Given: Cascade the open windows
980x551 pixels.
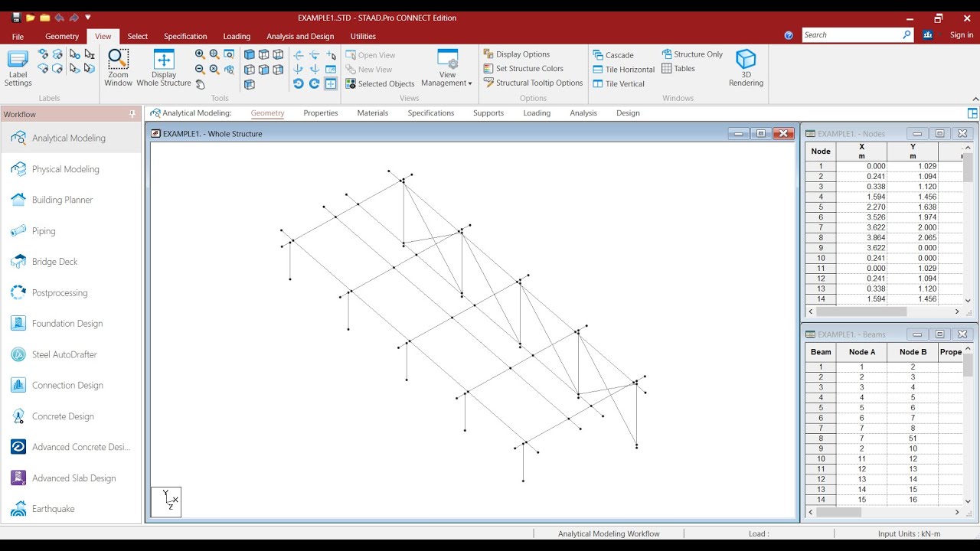Looking at the screenshot, I should pyautogui.click(x=613, y=55).
